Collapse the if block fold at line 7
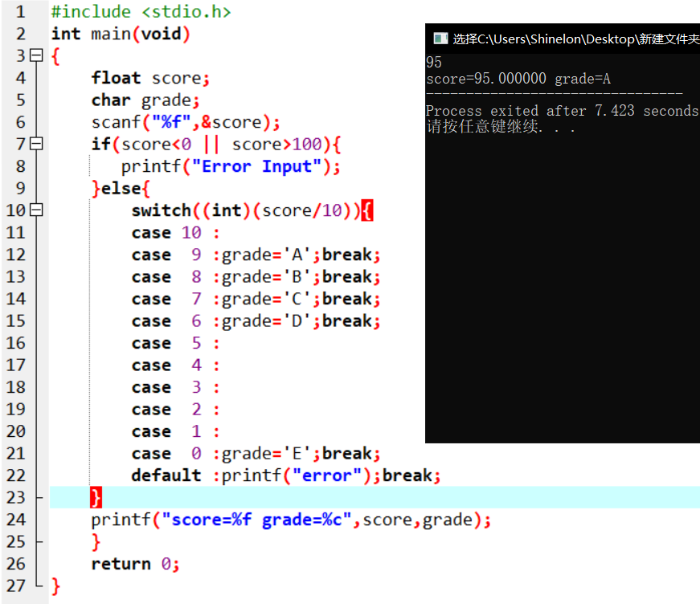Screen dimensions: 700x604 click(x=36, y=144)
